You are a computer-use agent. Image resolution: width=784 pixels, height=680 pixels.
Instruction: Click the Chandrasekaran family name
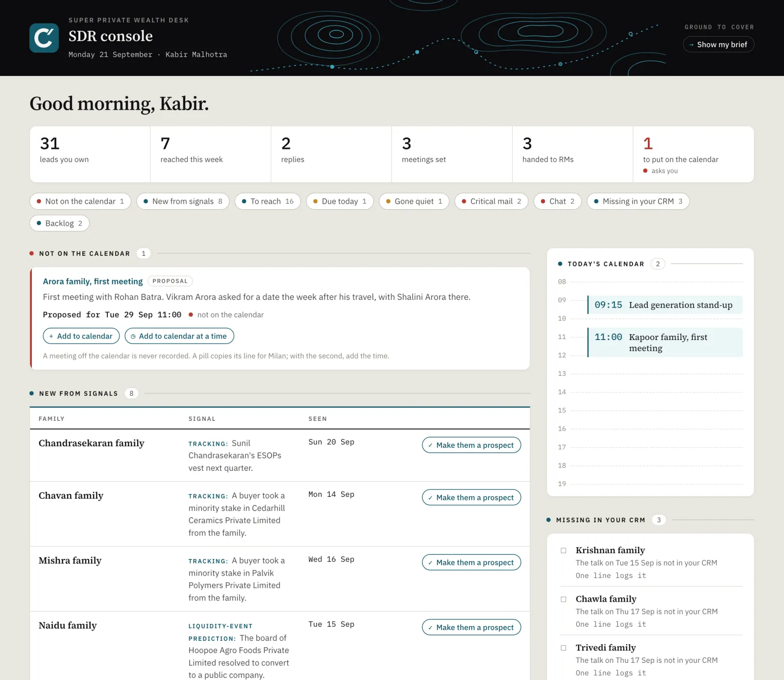(92, 443)
